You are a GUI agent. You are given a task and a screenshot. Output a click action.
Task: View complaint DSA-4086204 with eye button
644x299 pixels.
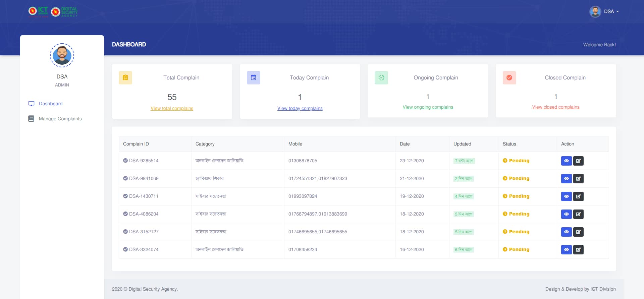point(567,214)
